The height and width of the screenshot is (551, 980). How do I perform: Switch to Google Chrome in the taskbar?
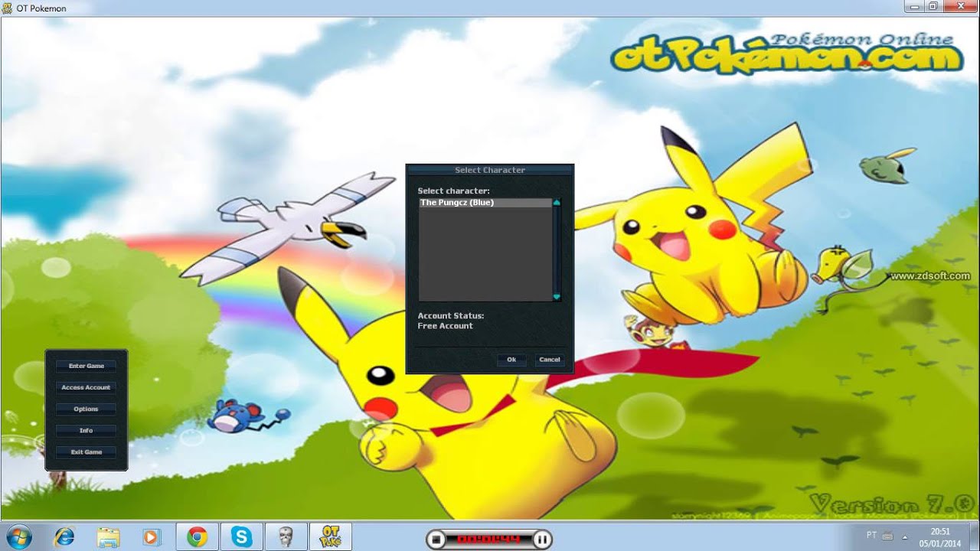pyautogui.click(x=197, y=537)
